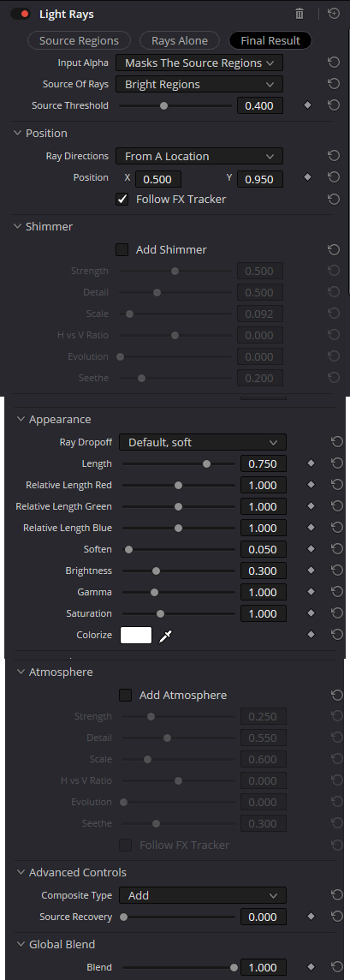Uncheck Follow FX Tracker under Position

coord(122,200)
